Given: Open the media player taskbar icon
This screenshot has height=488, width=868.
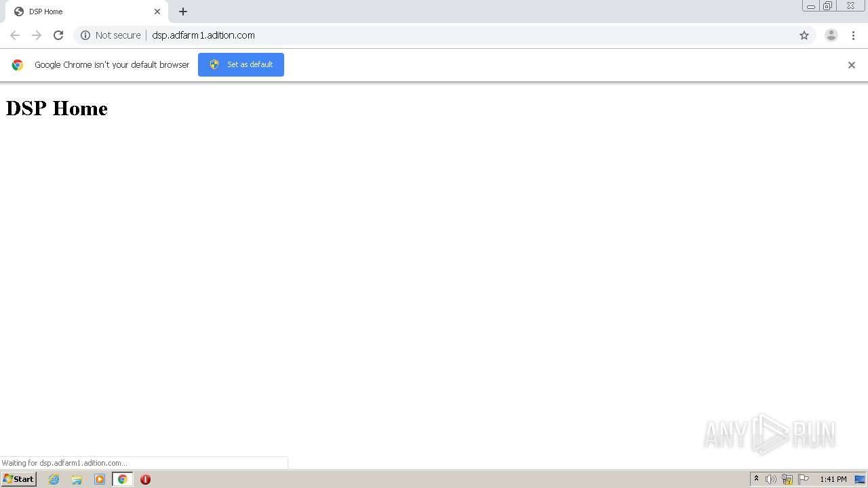Looking at the screenshot, I should (x=100, y=479).
